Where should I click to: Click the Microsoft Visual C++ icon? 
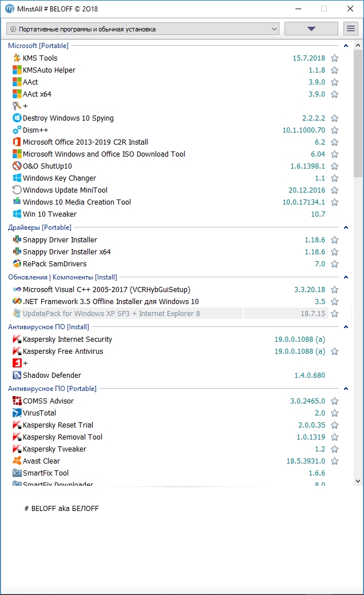point(17,290)
